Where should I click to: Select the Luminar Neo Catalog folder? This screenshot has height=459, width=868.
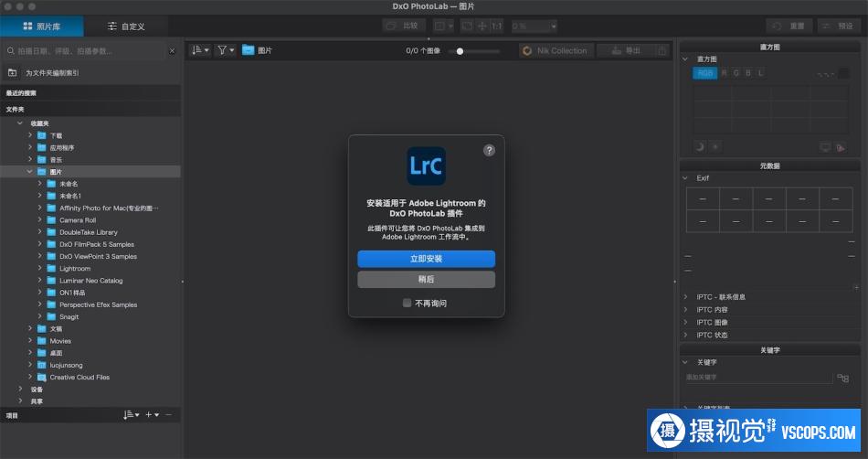91,281
